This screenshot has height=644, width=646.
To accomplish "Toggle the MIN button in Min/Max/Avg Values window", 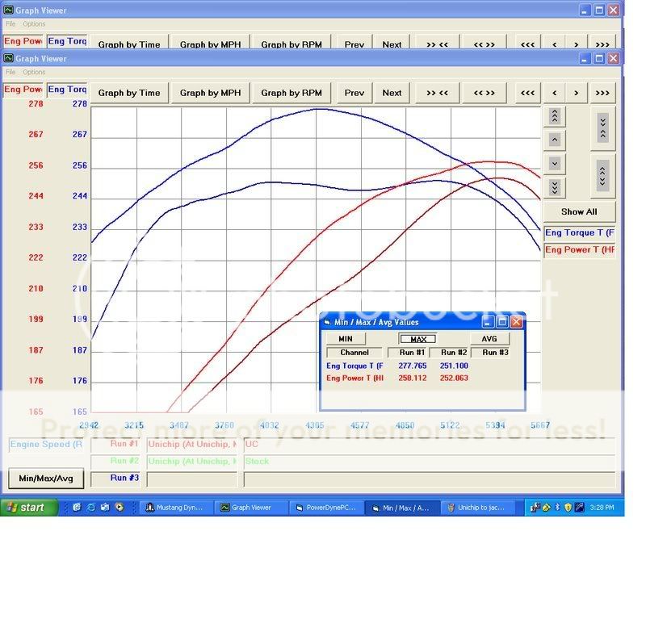I will tap(346, 339).
